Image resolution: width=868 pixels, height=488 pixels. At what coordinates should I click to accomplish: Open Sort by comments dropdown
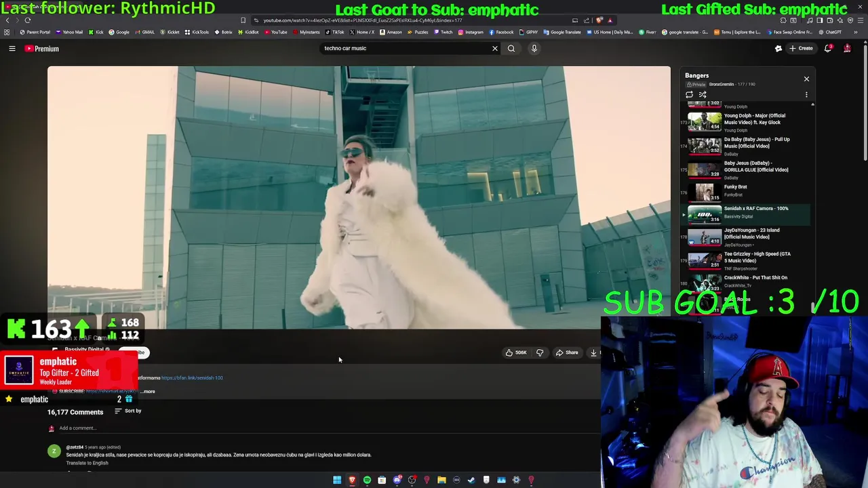coord(128,411)
